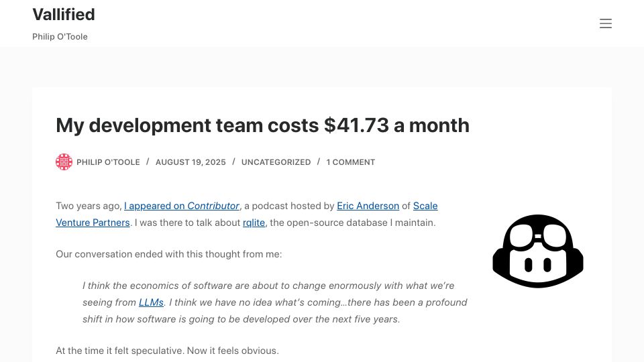Click the August 19, 2025 date link

(x=191, y=162)
